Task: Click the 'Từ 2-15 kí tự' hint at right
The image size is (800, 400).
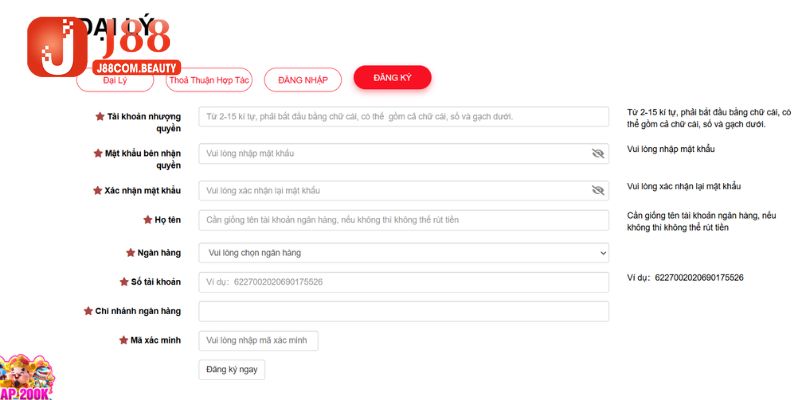Action: [x=709, y=118]
